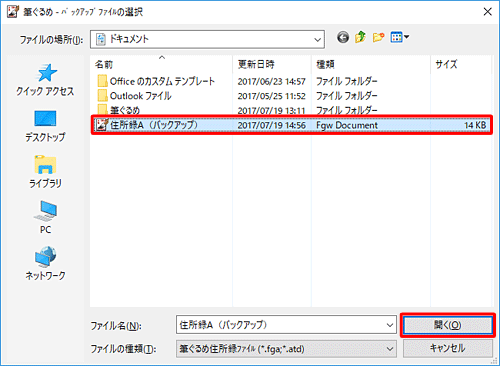Click the Fgw Document type cell
Image resolution: width=500 pixels, height=366 pixels.
[x=347, y=125]
